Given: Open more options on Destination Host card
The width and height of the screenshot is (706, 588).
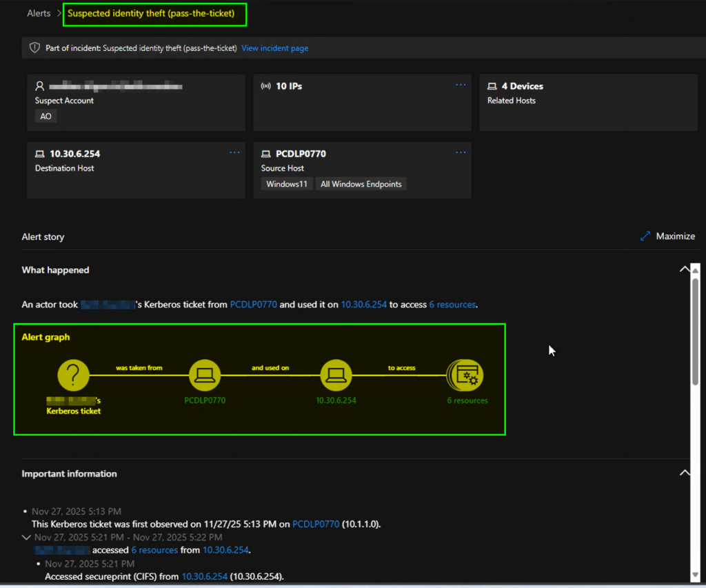Looking at the screenshot, I should click(x=234, y=152).
